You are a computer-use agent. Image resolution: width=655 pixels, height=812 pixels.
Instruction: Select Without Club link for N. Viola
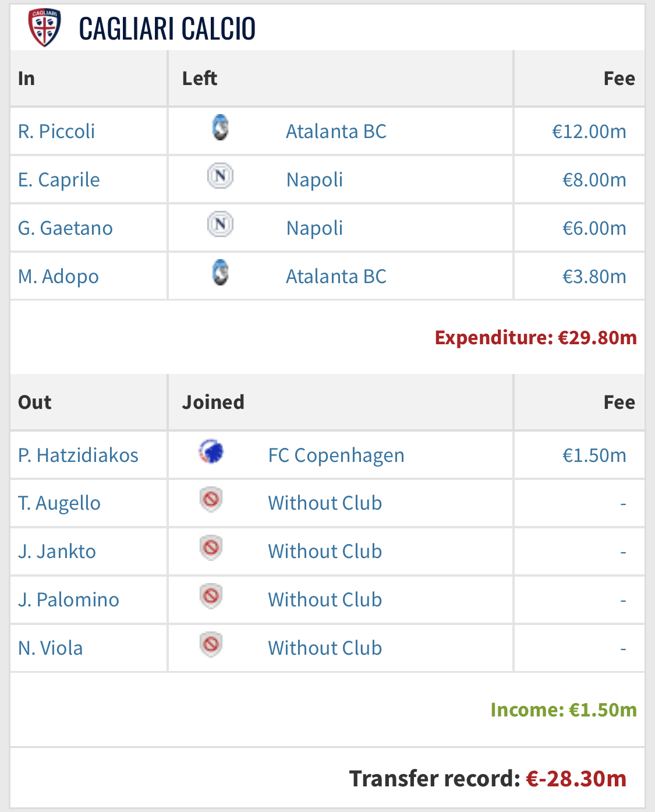(325, 648)
